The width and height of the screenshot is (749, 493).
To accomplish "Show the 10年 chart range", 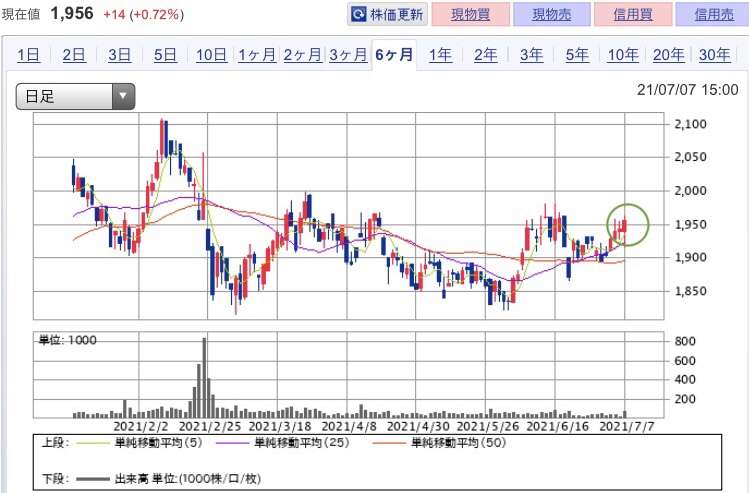I will coord(623,55).
